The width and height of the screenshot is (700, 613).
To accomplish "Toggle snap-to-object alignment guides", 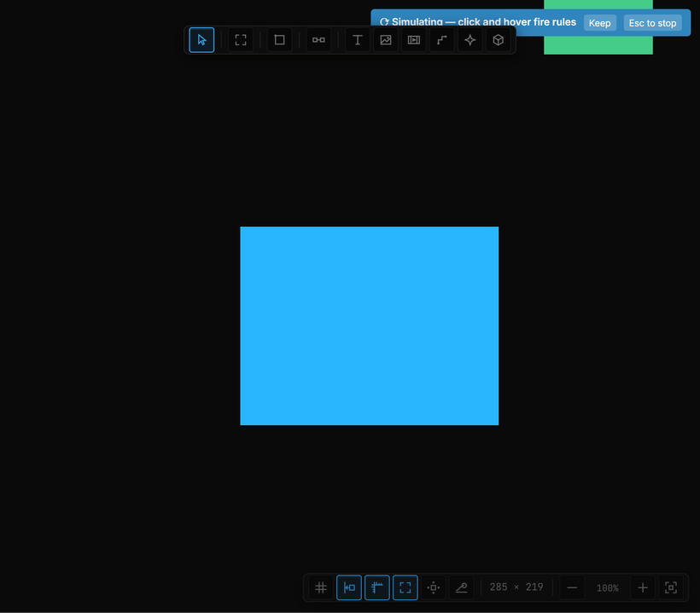I will point(348,587).
